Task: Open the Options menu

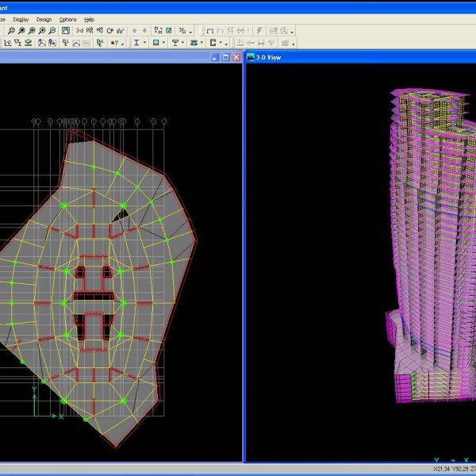Action: (68, 19)
